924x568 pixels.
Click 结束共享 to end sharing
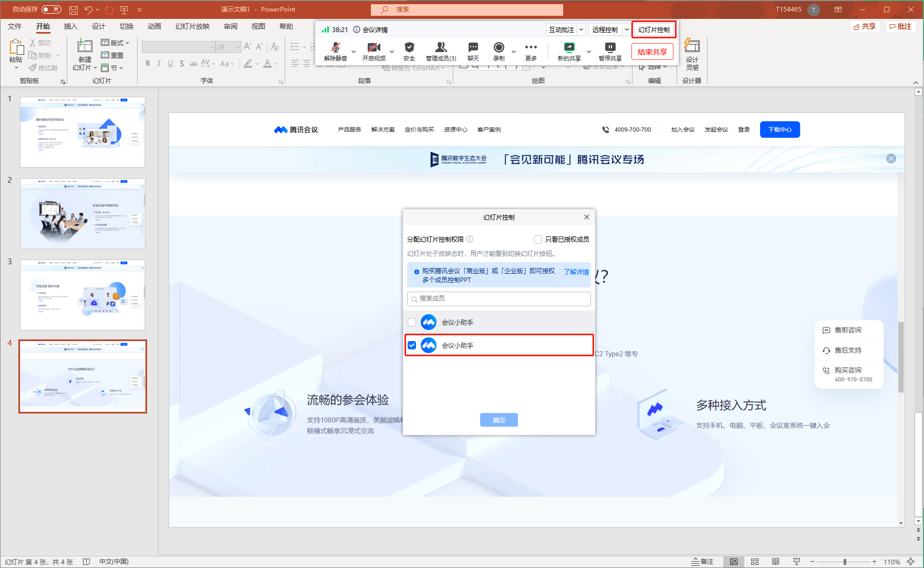(652, 52)
